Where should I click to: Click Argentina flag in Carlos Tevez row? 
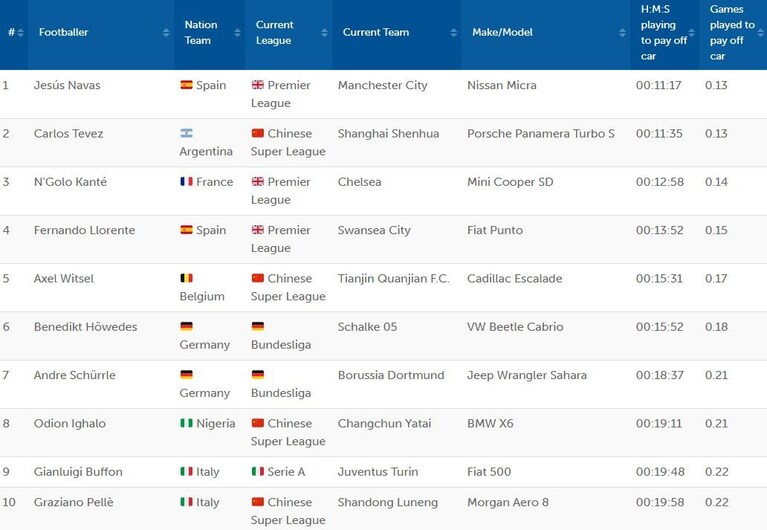186,133
